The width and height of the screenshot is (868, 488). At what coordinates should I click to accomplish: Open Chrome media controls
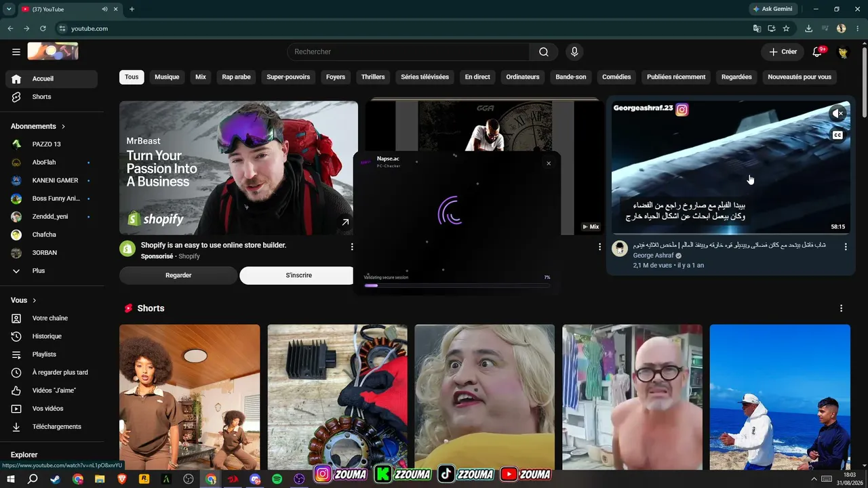click(825, 28)
